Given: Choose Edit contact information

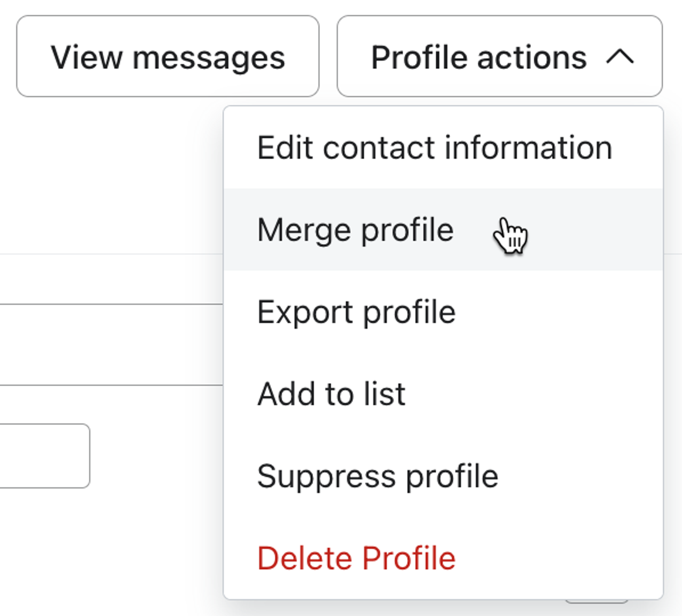Looking at the screenshot, I should coord(443,147).
